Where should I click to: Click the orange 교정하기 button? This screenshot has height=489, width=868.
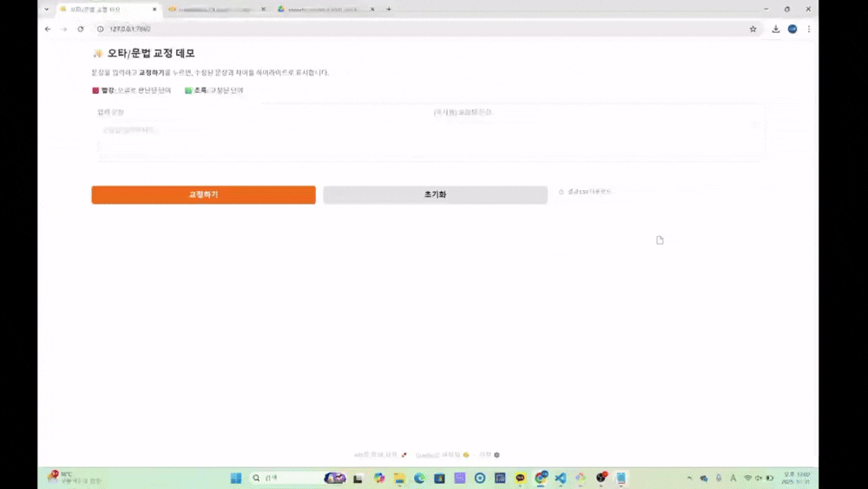(x=203, y=195)
